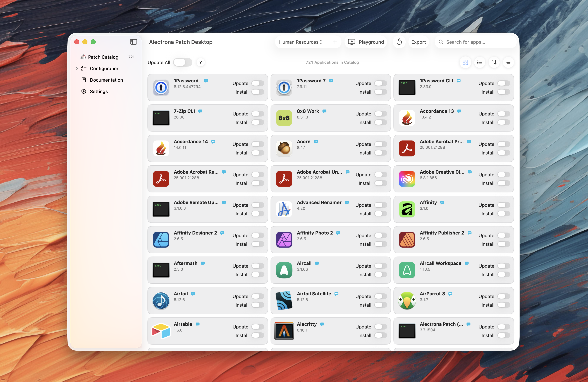Click the Adobe Acrobat Pr... card title

click(441, 142)
